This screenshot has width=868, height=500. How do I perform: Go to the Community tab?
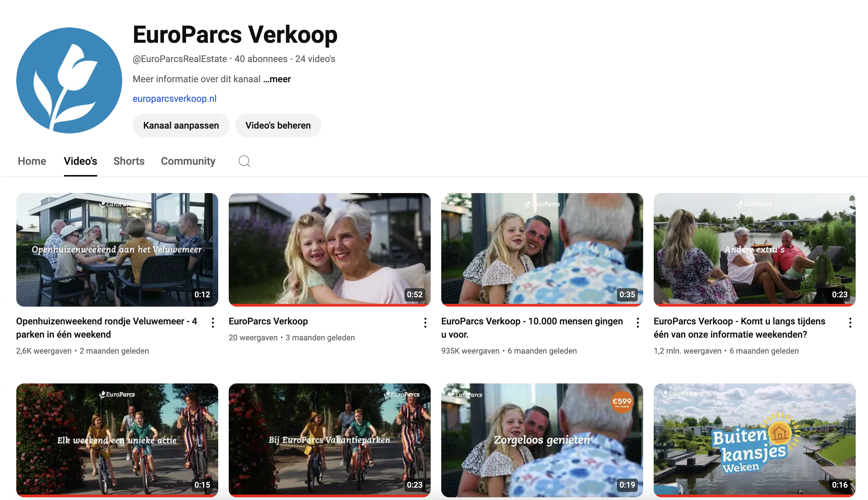pos(188,161)
